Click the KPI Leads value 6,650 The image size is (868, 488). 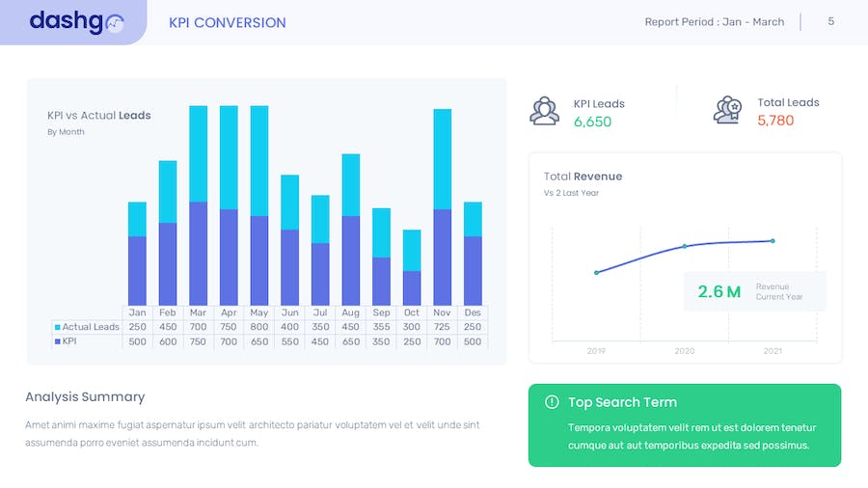pyautogui.click(x=592, y=122)
